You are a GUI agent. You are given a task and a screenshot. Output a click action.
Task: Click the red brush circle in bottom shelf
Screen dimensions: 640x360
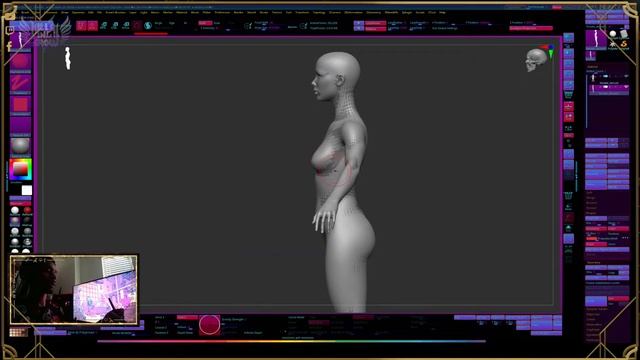pyautogui.click(x=209, y=325)
